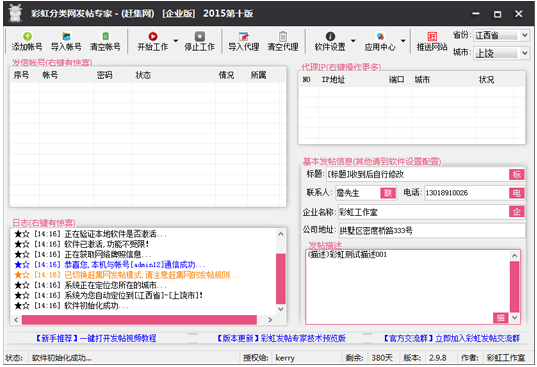Expand the 应用中心 dropdown arrow
Screen dimensions: 537x367
(x=403, y=41)
